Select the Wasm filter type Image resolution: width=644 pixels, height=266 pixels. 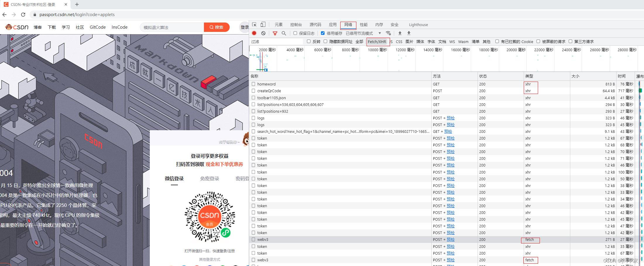coord(463,42)
